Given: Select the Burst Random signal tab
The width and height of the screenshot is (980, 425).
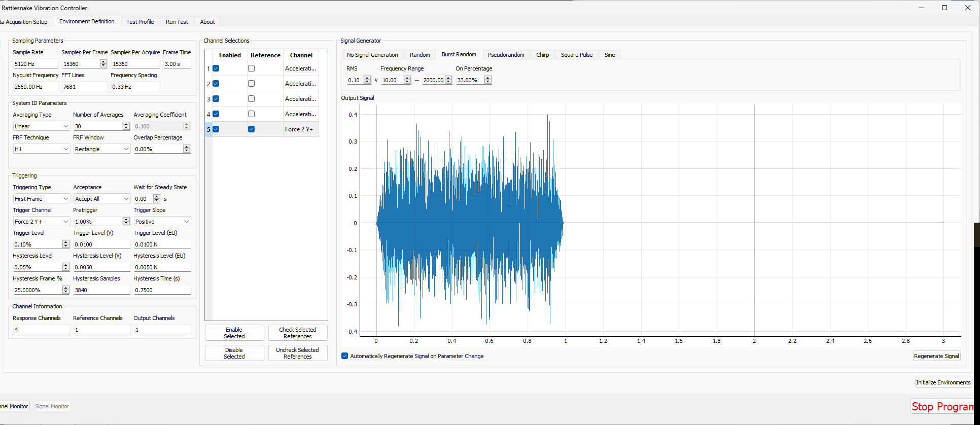Looking at the screenshot, I should coord(459,54).
